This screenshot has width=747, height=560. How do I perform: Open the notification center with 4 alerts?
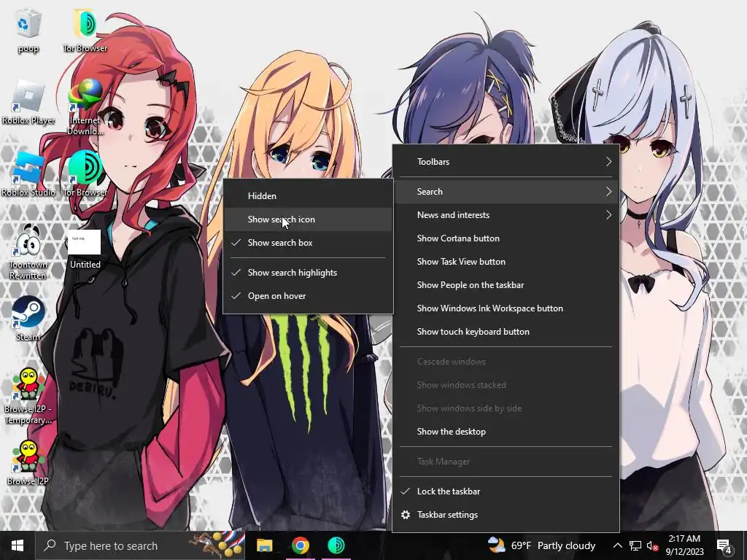724,545
